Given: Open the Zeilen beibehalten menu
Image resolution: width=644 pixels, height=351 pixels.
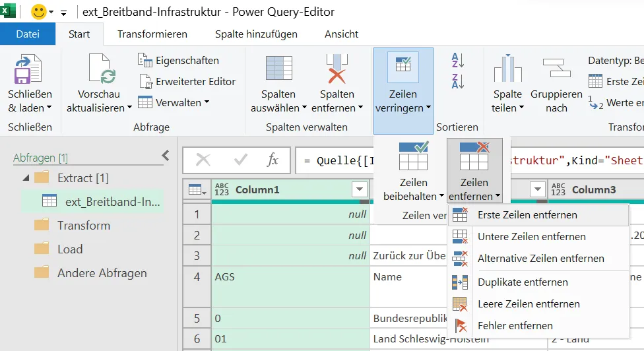Looking at the screenshot, I should [x=413, y=172].
